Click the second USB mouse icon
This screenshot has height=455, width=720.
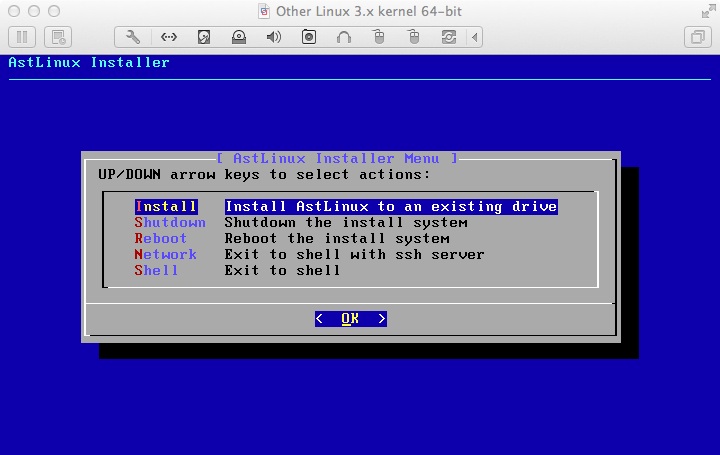[414, 37]
